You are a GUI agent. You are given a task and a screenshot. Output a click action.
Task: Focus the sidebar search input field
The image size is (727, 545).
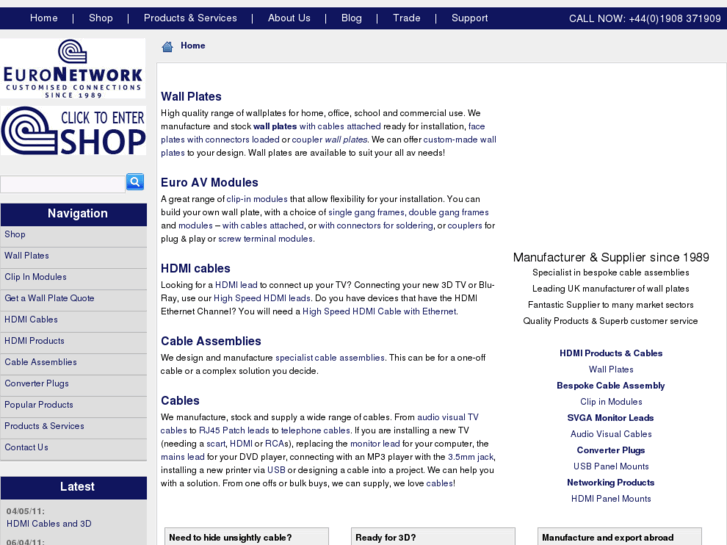tap(63, 184)
